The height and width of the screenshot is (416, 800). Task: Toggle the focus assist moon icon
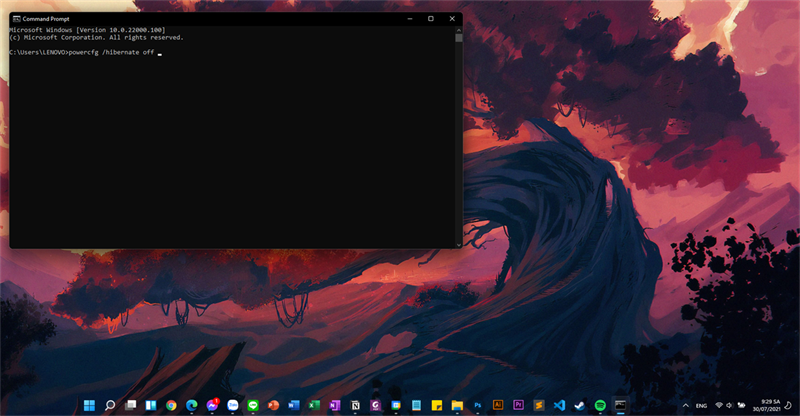point(788,405)
